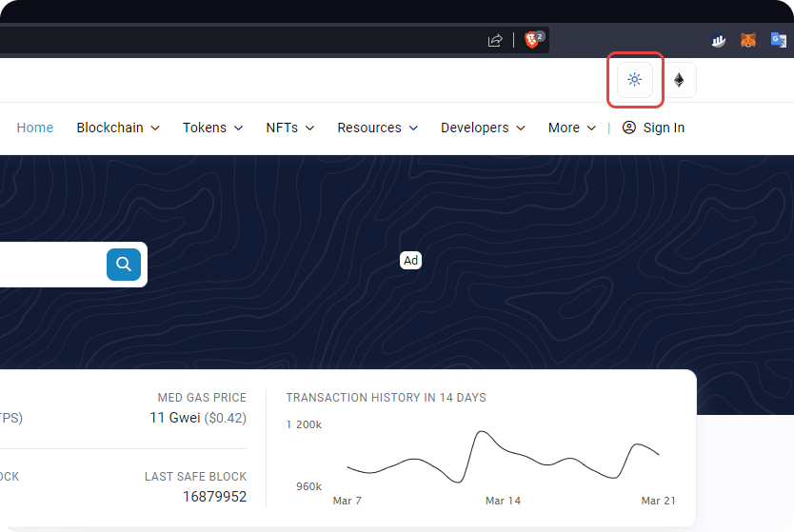Click the Sign In link
Viewport: 794px width, 532px height.
(x=664, y=128)
